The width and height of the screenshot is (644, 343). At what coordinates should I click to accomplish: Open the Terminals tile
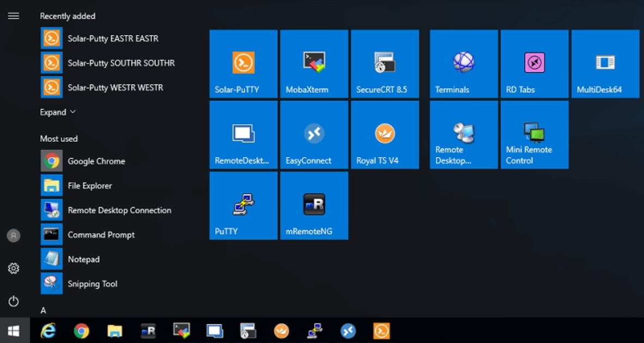coord(464,64)
